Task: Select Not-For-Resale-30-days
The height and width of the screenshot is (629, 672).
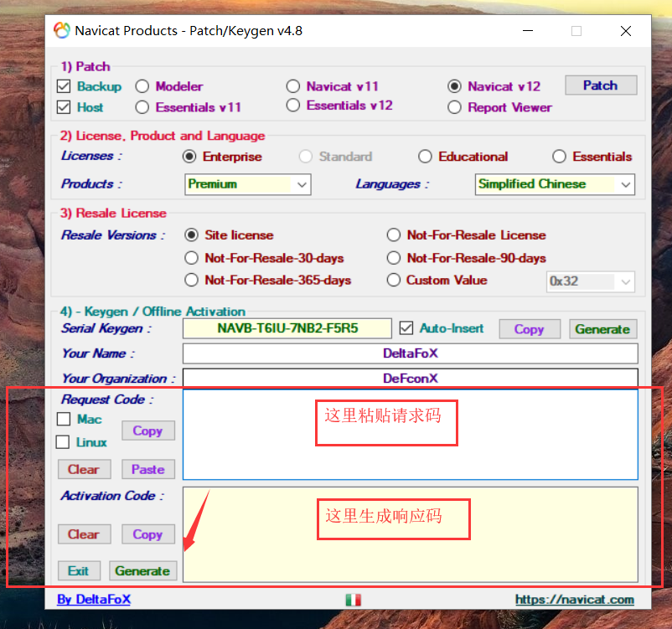Action: click(x=191, y=258)
